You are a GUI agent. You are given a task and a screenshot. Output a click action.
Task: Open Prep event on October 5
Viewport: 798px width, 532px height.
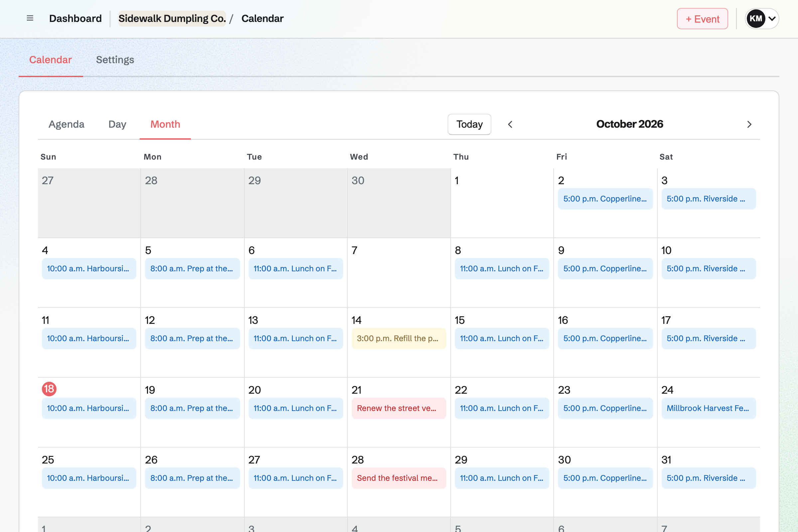pos(193,269)
